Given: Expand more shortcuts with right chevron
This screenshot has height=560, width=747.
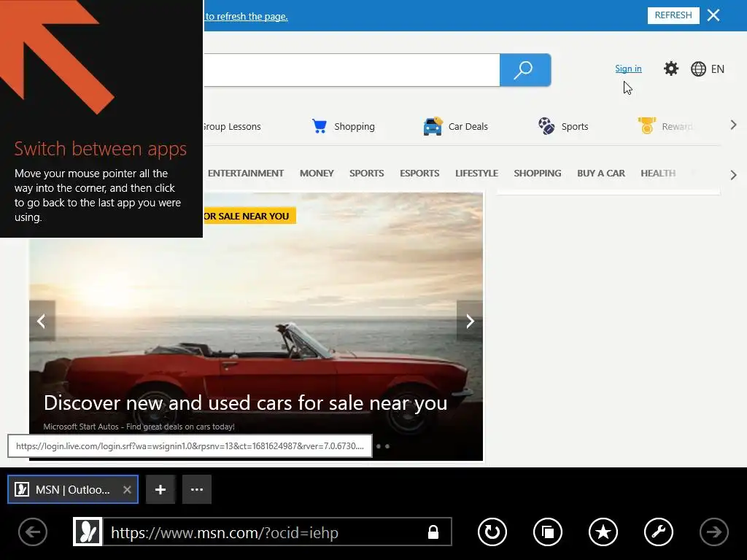Looking at the screenshot, I should [x=733, y=125].
